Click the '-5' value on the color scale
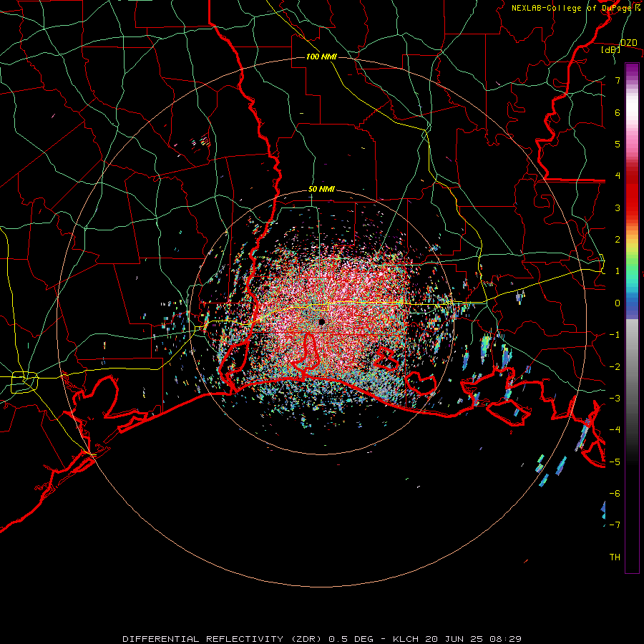The height and width of the screenshot is (644, 644). coord(615,462)
